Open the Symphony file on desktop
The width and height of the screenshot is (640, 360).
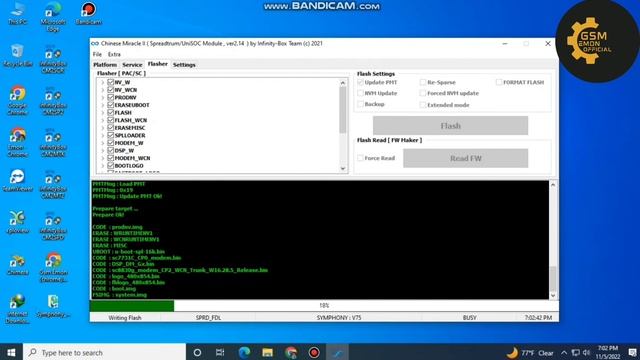53,306
